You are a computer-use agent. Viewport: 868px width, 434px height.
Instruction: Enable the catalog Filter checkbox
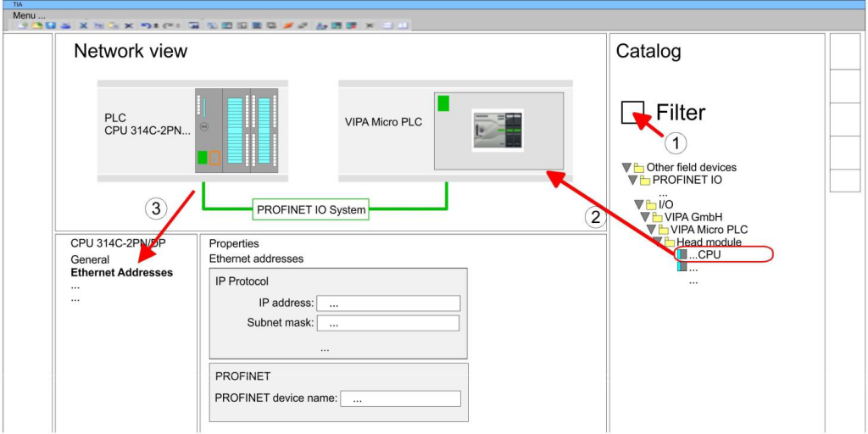(632, 113)
